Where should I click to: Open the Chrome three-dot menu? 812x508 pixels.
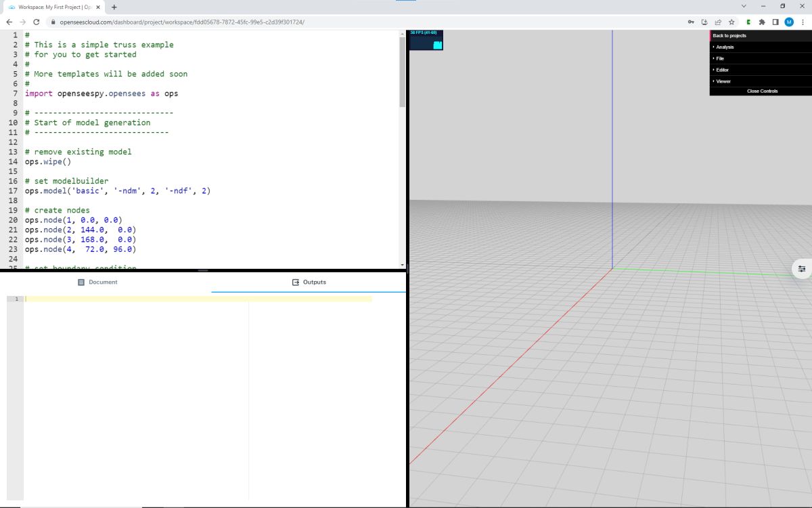pos(803,22)
